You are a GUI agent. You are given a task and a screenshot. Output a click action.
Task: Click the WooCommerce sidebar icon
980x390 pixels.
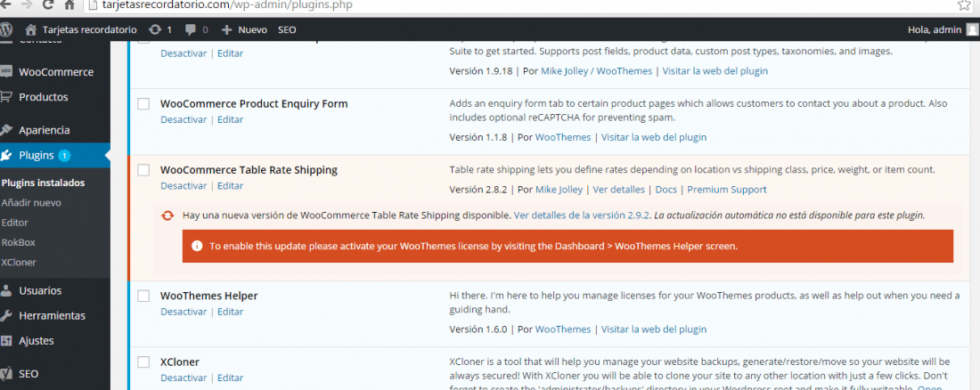point(6,72)
